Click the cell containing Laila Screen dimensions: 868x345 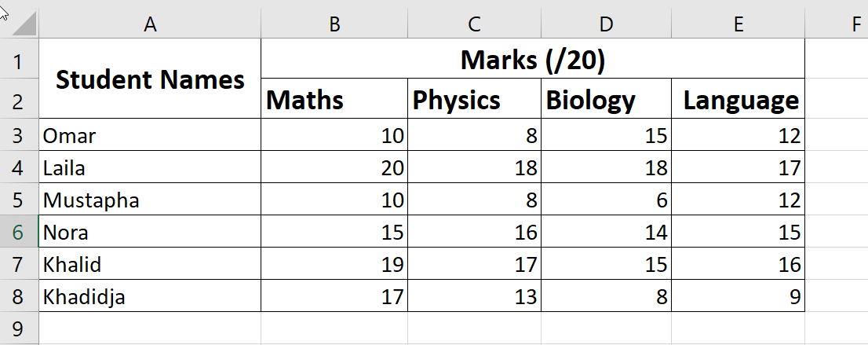coord(150,167)
